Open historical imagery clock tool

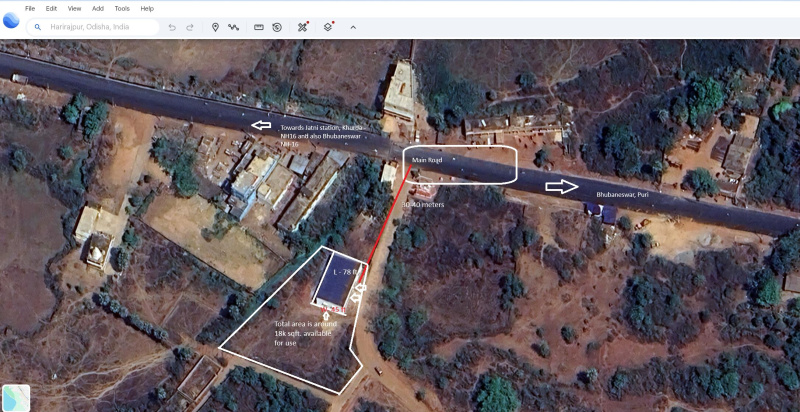point(277,27)
